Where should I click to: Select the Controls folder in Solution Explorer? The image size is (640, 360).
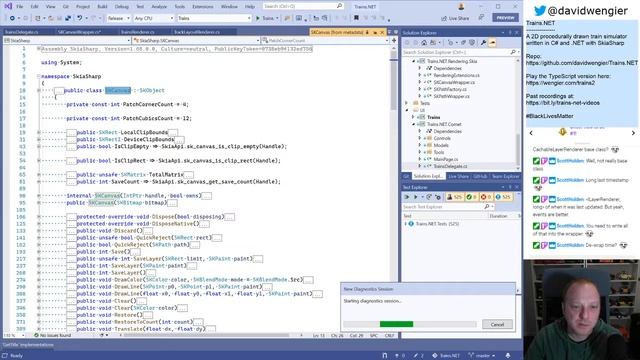(x=442, y=138)
